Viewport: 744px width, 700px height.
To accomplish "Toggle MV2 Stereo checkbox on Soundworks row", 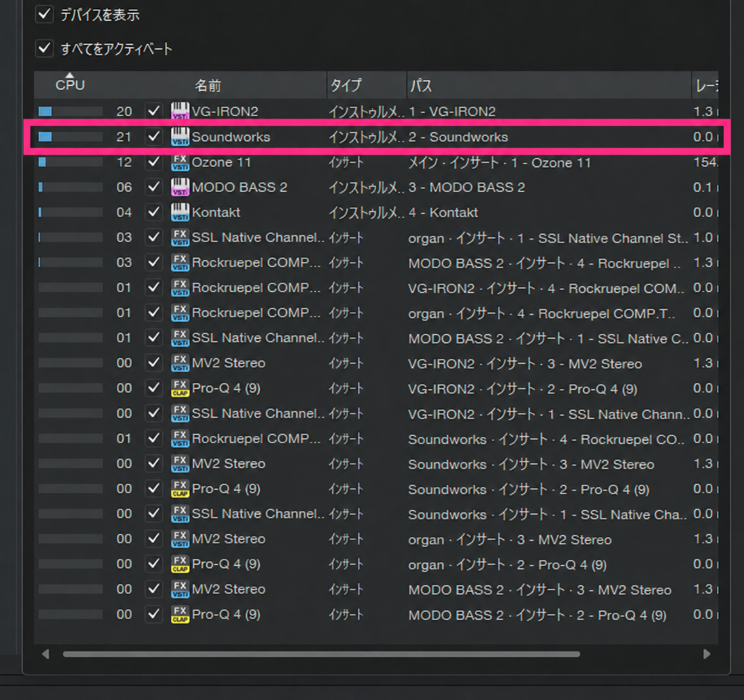I will (154, 463).
